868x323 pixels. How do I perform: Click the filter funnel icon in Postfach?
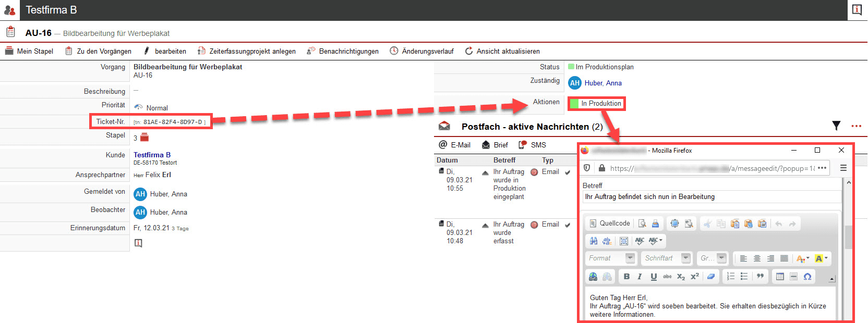[836, 126]
